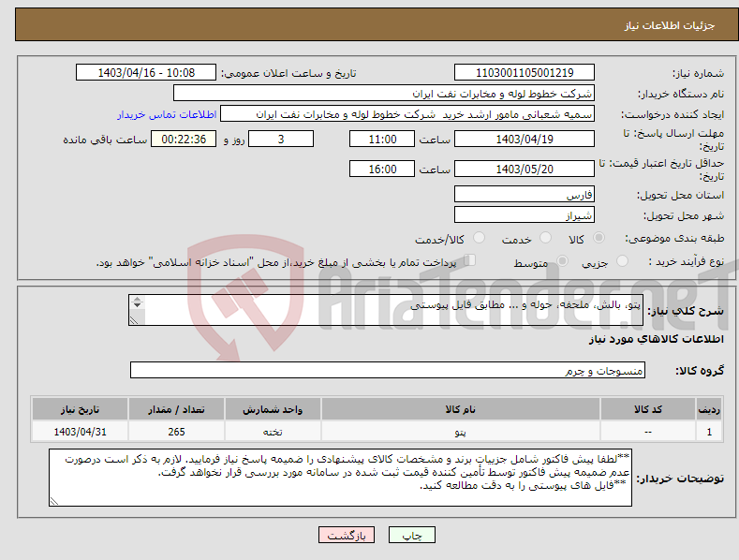Click the شماره نیاز field 1103001105001219
739x560 pixels.
[525, 73]
